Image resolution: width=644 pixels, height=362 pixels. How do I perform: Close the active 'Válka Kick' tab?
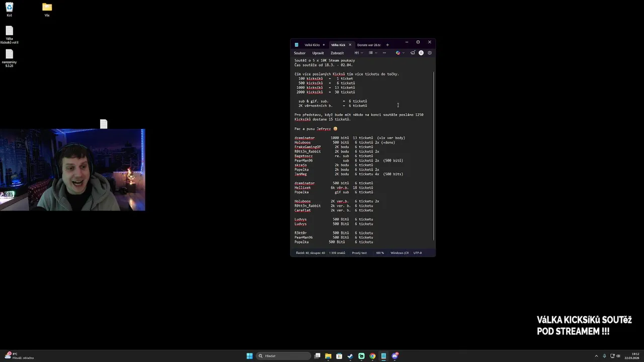click(350, 45)
